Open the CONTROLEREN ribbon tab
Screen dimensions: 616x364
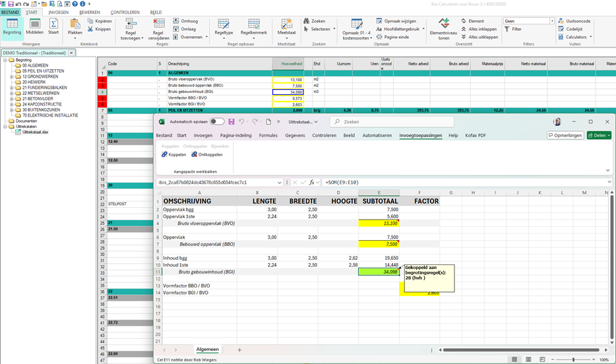click(125, 13)
